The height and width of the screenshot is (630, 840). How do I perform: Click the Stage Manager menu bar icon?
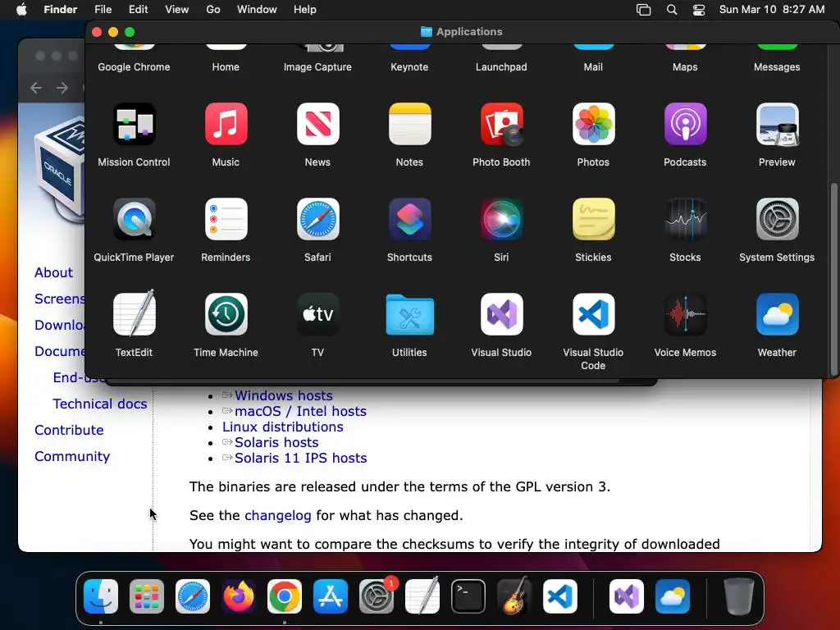pyautogui.click(x=643, y=10)
